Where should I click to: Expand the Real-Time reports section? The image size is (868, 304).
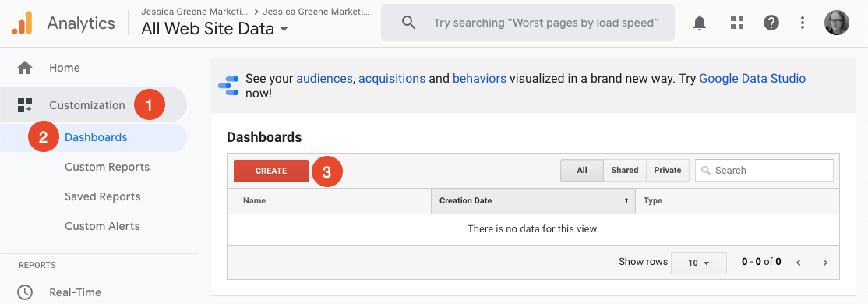coord(75,292)
